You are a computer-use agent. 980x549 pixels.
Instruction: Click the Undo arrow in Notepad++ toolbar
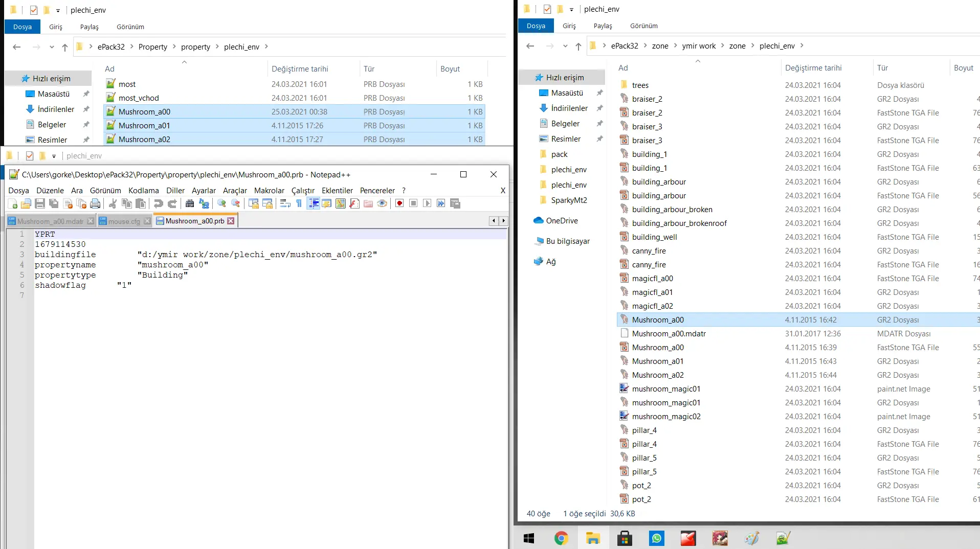pos(159,204)
